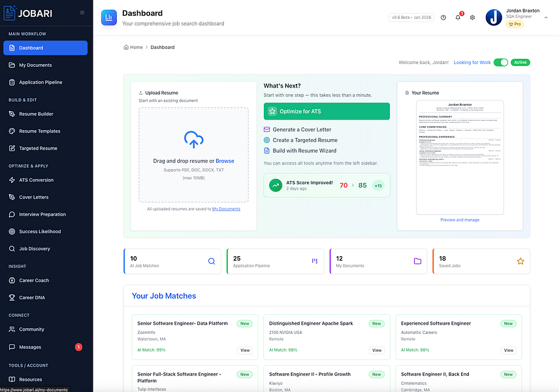Open settings gear icon in header
Screen dimensions: 559x392
pos(472,18)
